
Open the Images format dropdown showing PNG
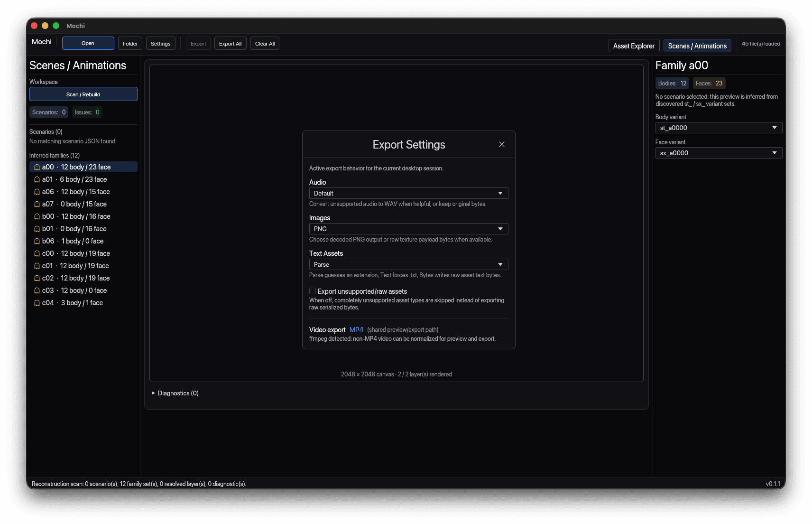(x=408, y=229)
